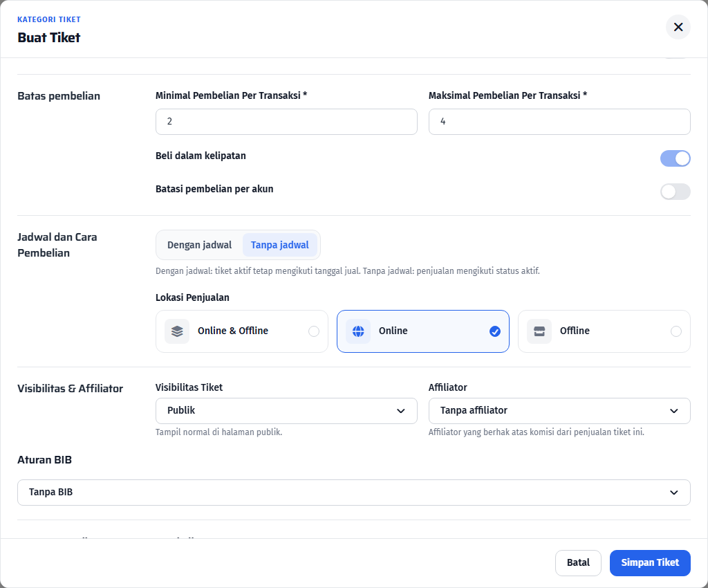Click the Affiliator field label
The image size is (708, 588).
click(x=448, y=387)
